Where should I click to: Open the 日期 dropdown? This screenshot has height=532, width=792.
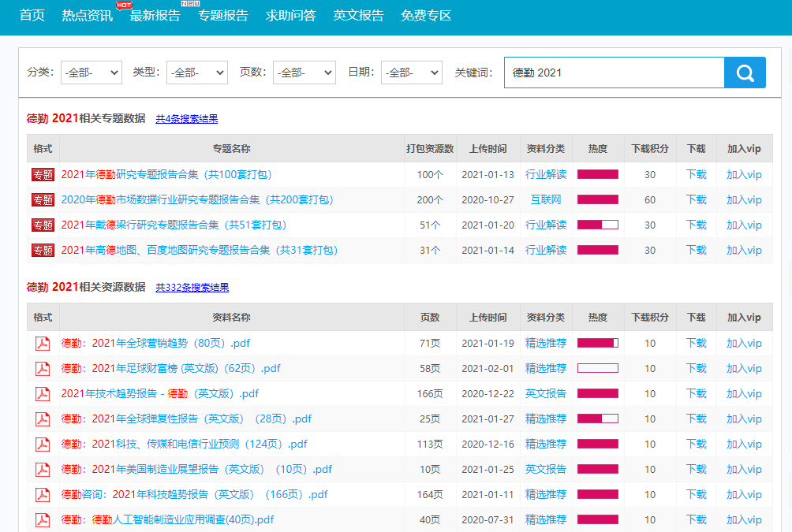(412, 73)
